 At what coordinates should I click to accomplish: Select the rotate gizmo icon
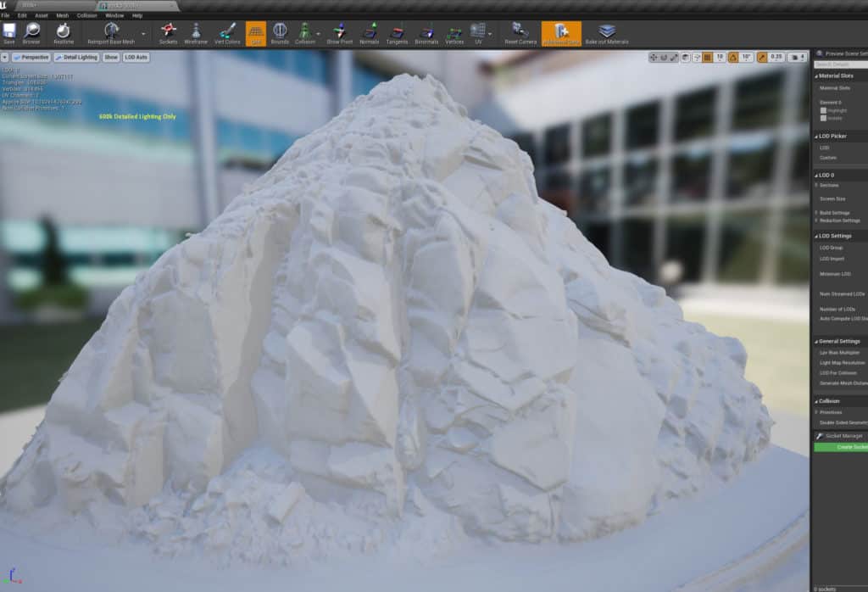[664, 57]
